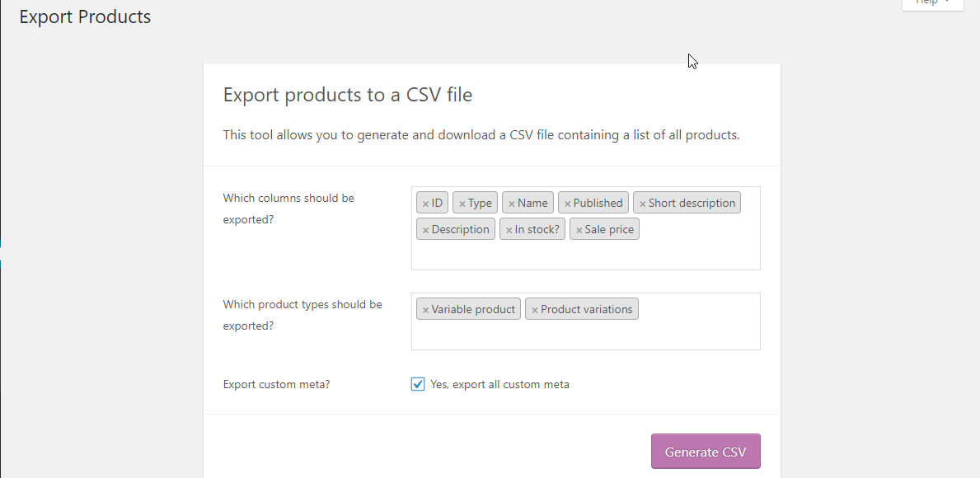Remove the Sale price column tag
980x478 pixels.
point(579,230)
